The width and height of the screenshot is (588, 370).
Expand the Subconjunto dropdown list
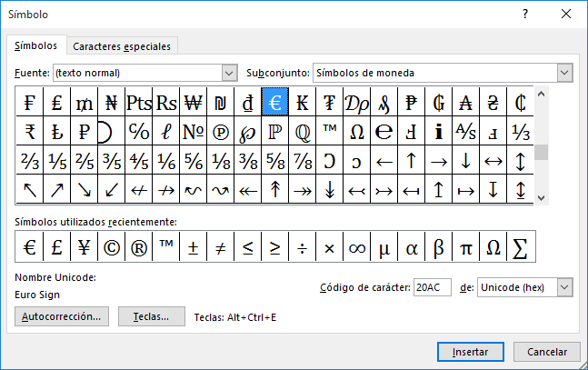click(x=565, y=73)
